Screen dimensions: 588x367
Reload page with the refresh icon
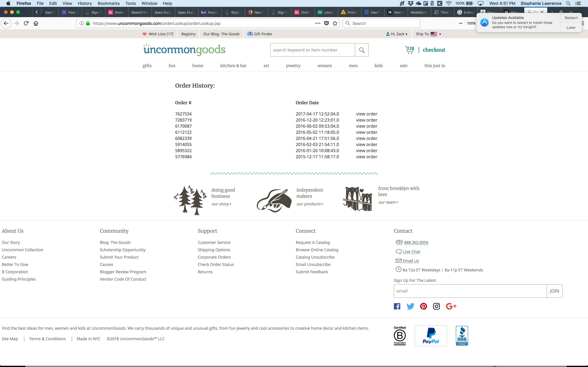click(x=26, y=23)
